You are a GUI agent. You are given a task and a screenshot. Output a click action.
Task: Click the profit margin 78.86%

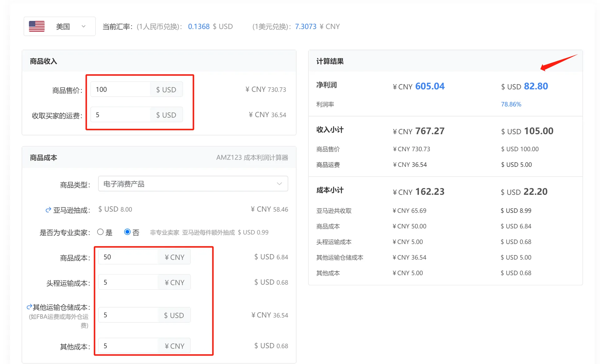tap(511, 104)
